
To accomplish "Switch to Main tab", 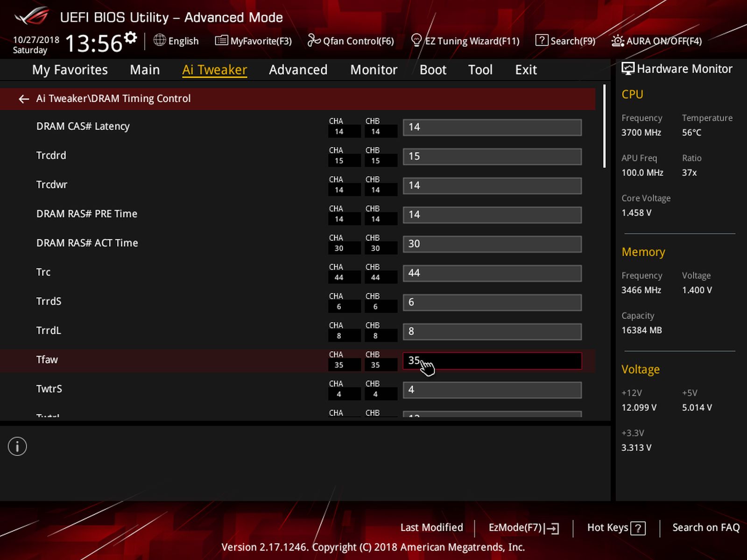I will [x=145, y=70].
